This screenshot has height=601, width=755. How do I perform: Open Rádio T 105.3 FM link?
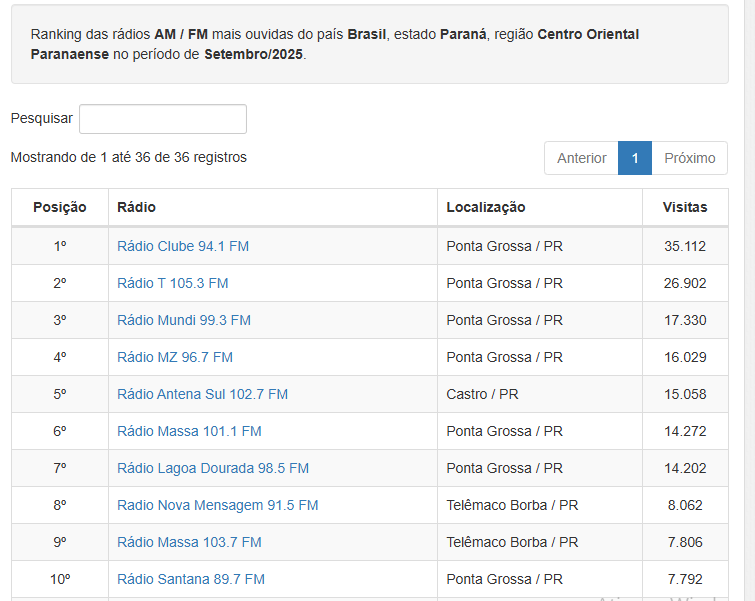pos(173,283)
